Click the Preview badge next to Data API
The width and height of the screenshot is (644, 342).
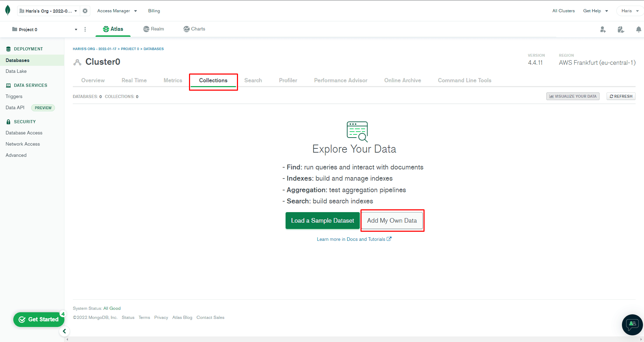coord(43,108)
